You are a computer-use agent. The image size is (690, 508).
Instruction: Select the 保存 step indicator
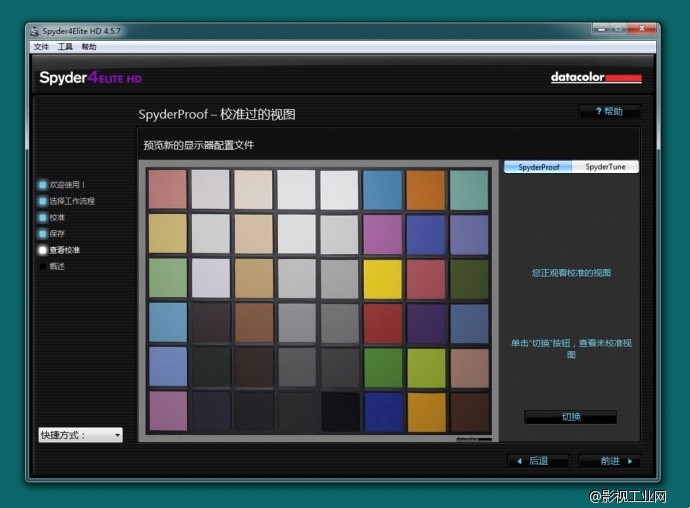pyautogui.click(x=52, y=234)
